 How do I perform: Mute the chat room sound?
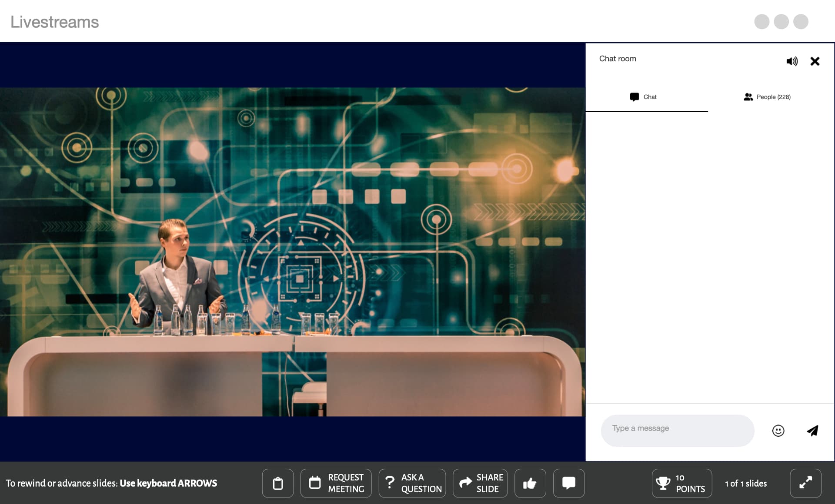tap(792, 61)
